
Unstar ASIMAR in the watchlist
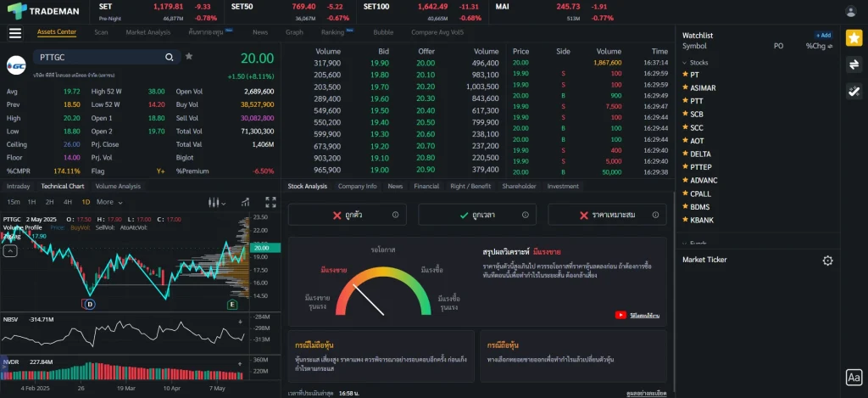coord(685,87)
